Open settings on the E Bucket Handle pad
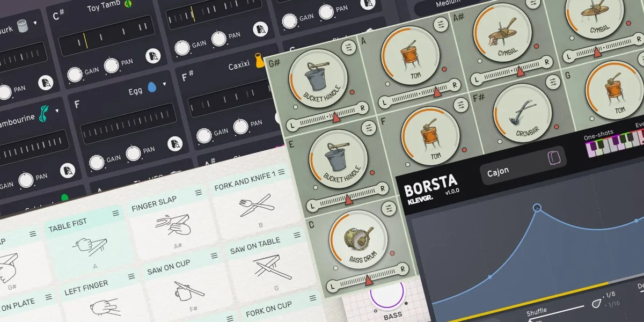Image resolution: width=644 pixels, height=322 pixels. [x=368, y=128]
